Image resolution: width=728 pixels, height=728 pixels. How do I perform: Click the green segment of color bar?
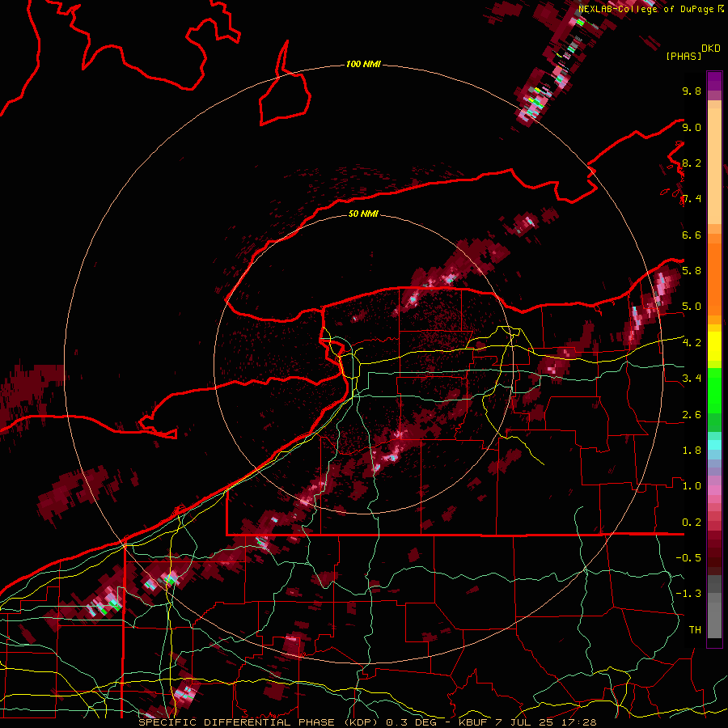714,390
